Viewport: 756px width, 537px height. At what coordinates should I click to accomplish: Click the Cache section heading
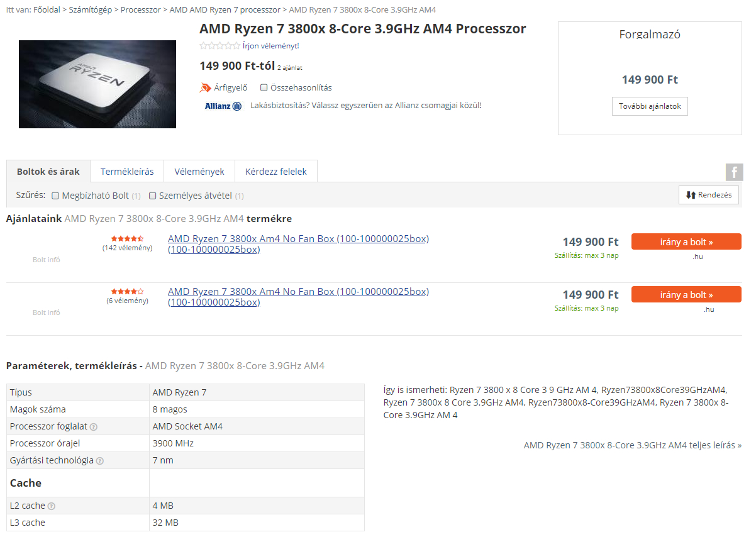pyautogui.click(x=26, y=484)
